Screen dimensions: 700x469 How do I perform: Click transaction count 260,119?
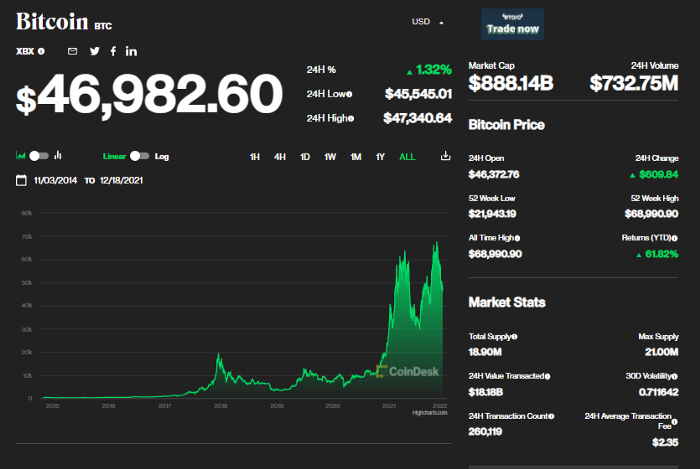(x=485, y=432)
